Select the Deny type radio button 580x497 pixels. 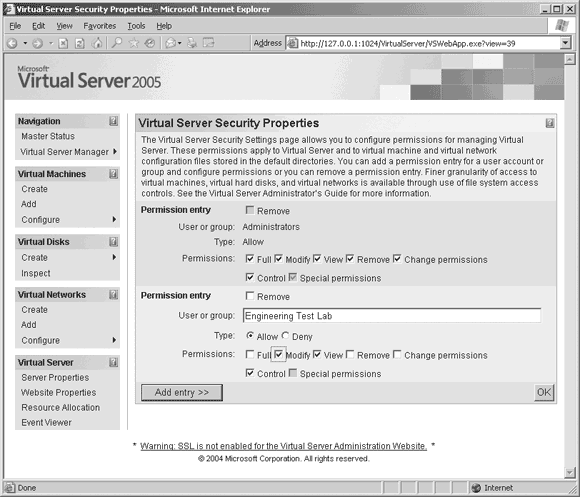click(x=285, y=336)
